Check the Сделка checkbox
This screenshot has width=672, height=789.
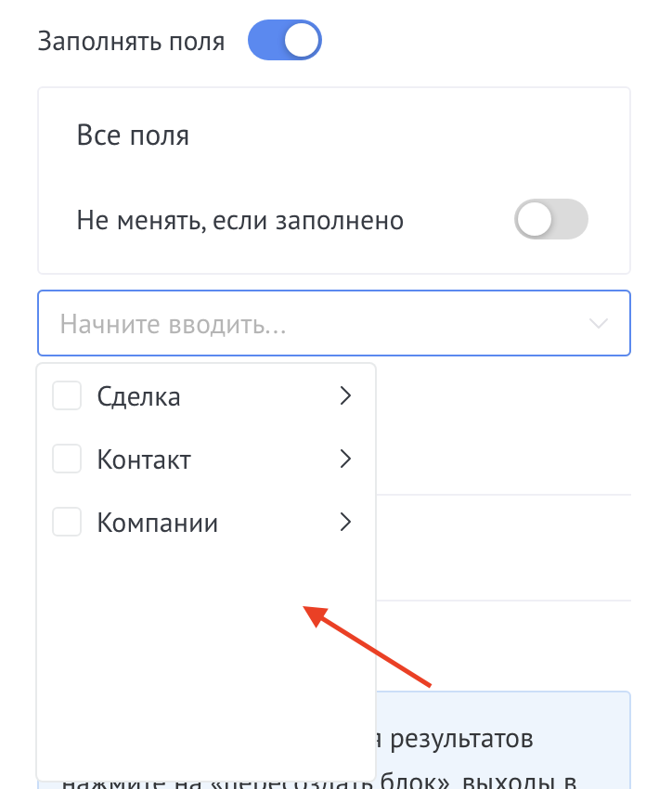coord(67,396)
